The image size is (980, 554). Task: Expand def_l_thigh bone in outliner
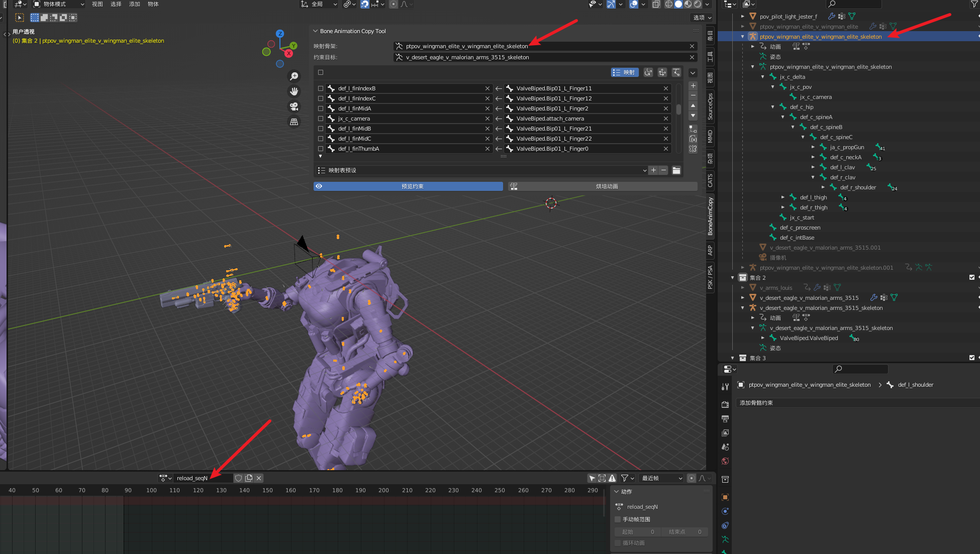(783, 197)
